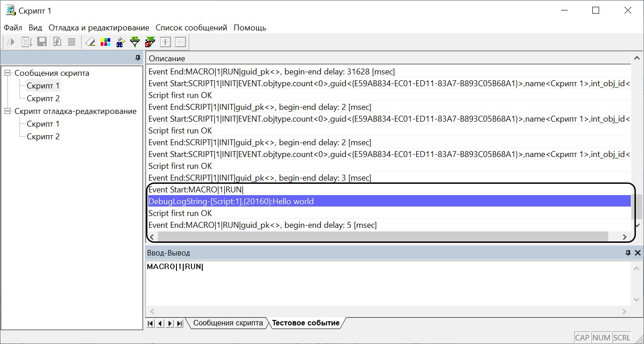This screenshot has height=344, width=644.
Task: Click the grey floppy disk save icon
Action: pos(42,42)
